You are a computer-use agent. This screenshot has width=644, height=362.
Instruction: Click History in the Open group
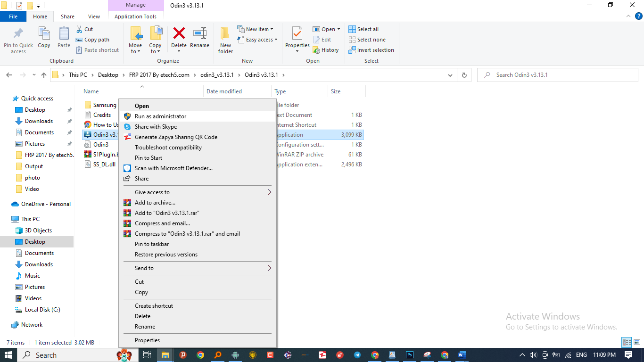(x=326, y=50)
